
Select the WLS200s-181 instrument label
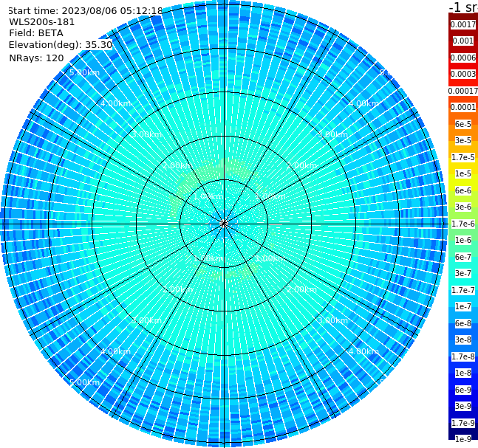42,22
